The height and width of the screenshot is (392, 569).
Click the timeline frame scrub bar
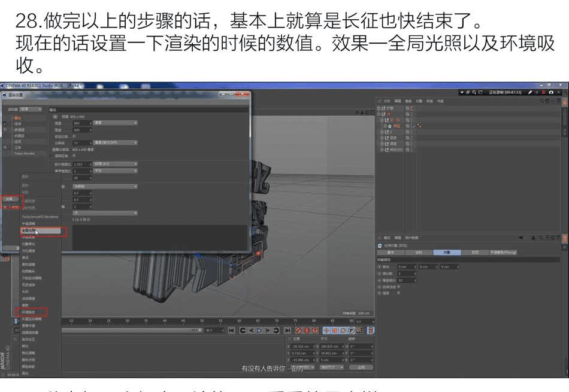[x=131, y=330]
